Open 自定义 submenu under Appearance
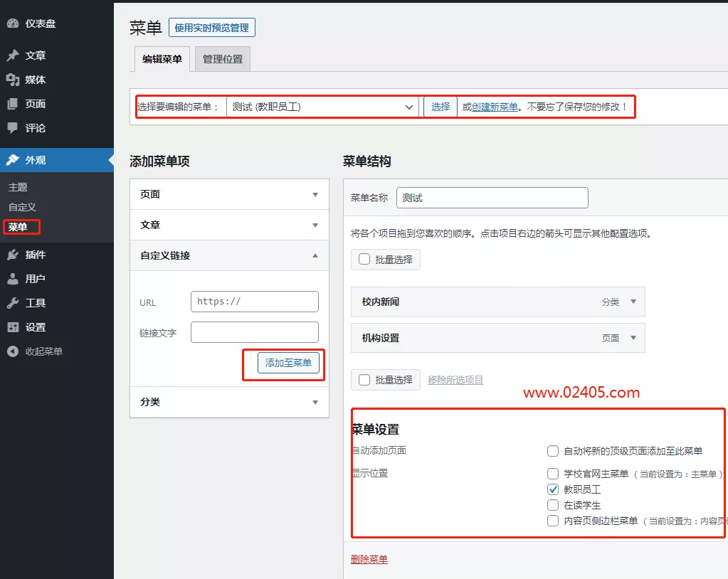This screenshot has width=728, height=579. coord(22,207)
